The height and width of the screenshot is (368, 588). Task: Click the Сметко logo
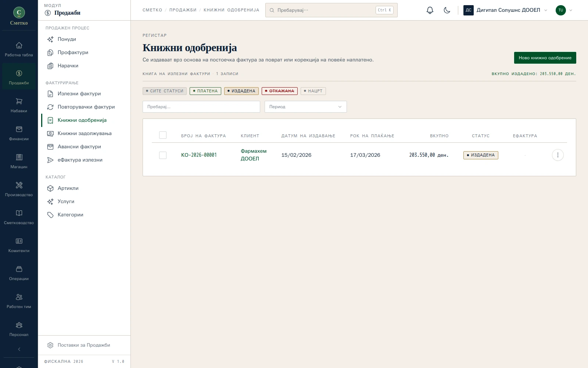(x=19, y=16)
